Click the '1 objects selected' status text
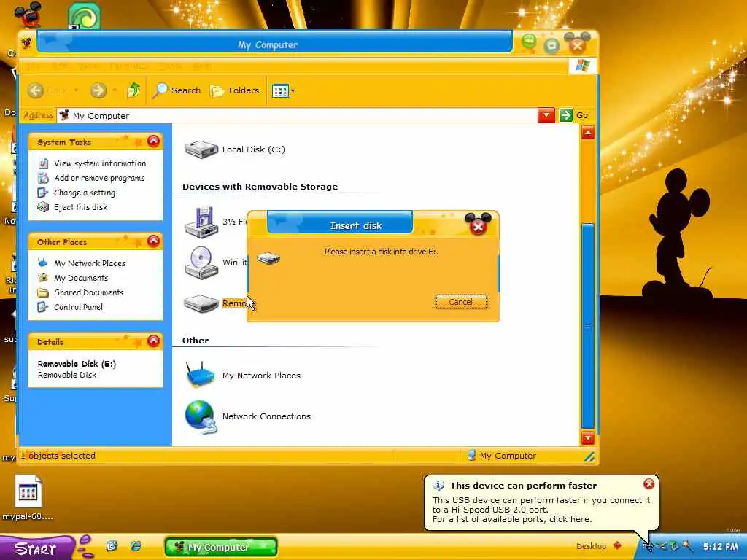The height and width of the screenshot is (560, 747). click(x=58, y=456)
